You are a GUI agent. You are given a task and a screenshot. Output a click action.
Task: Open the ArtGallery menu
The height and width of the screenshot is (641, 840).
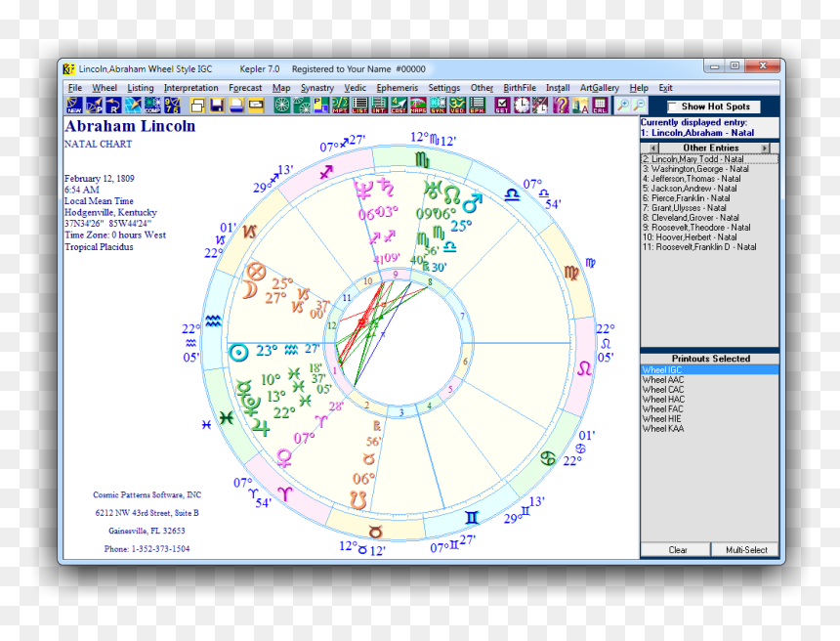click(600, 88)
